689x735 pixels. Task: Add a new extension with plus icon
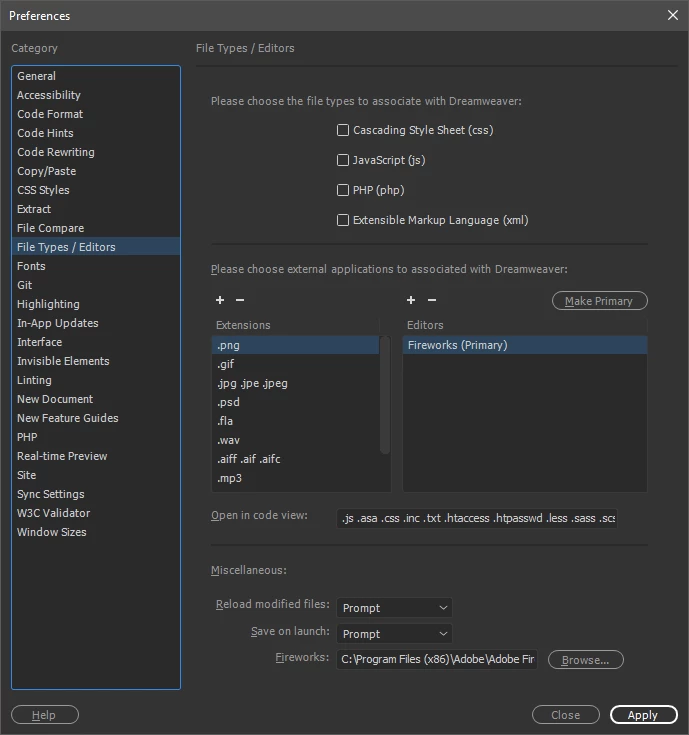coord(220,300)
